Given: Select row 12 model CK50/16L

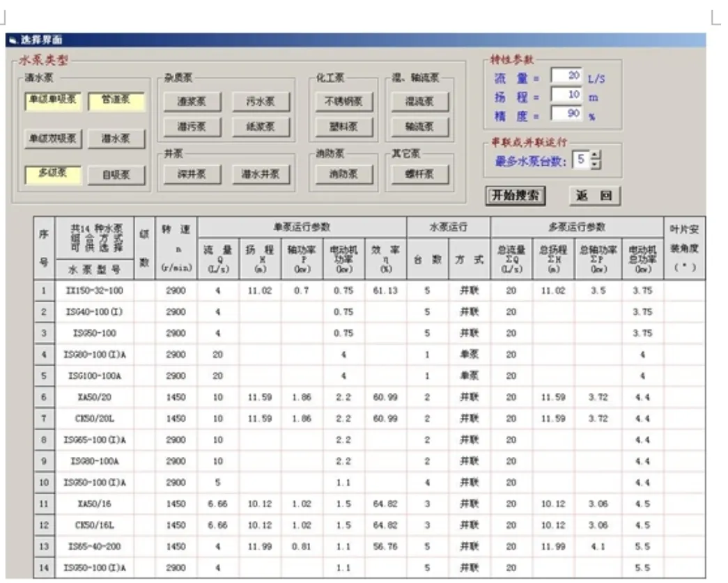Looking at the screenshot, I should coord(95,525).
